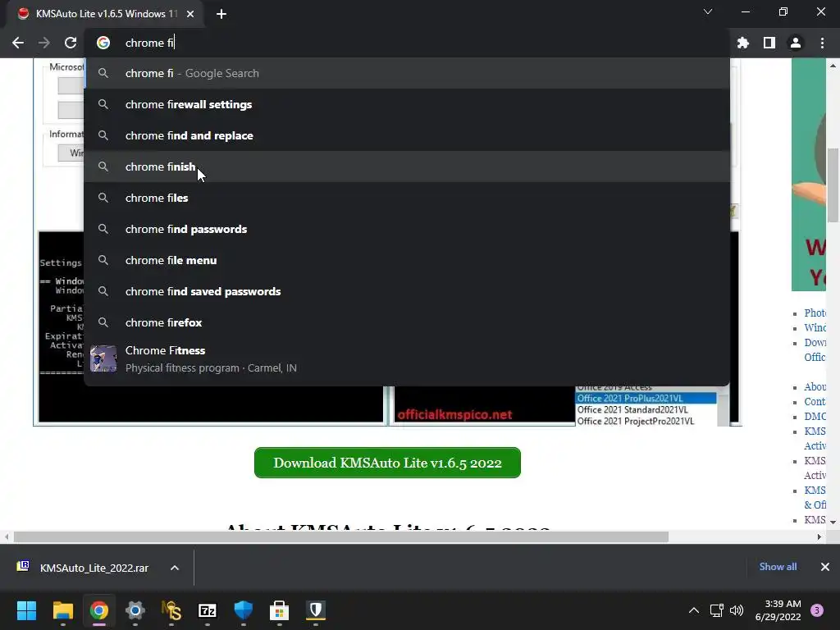Click the sidebar link starting 'Phot'

(x=815, y=313)
